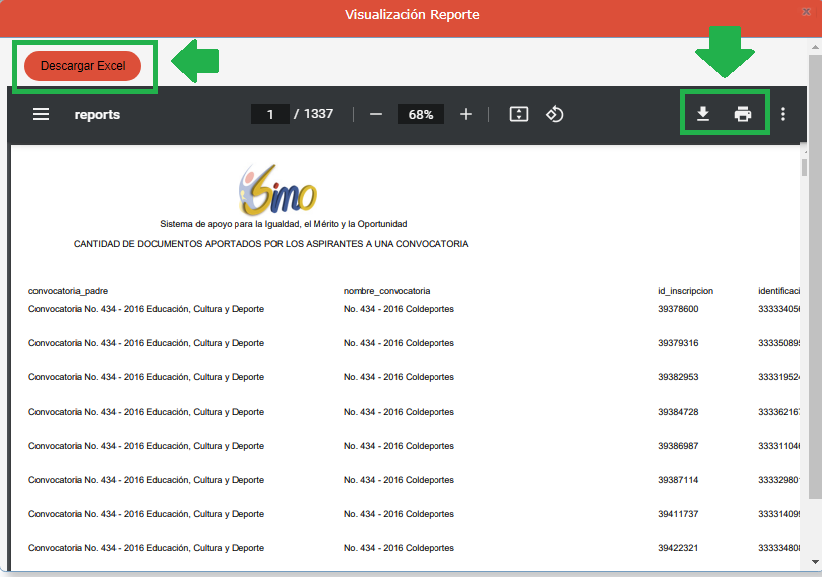The image size is (822, 578).
Task: Click the vertical scrollbar thumb
Action: point(804,166)
